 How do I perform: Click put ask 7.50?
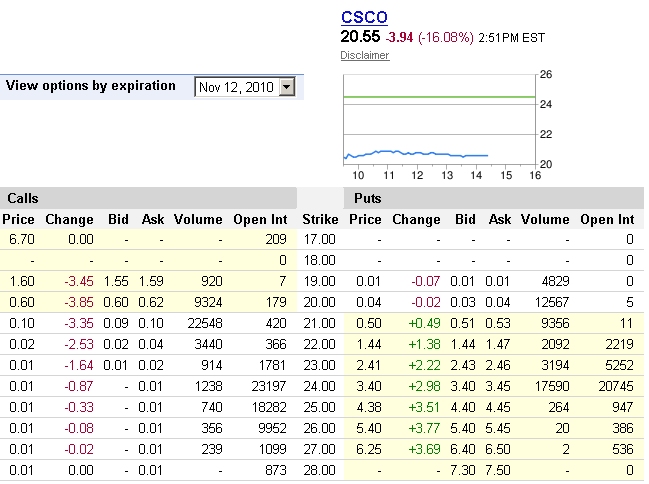[x=498, y=470]
